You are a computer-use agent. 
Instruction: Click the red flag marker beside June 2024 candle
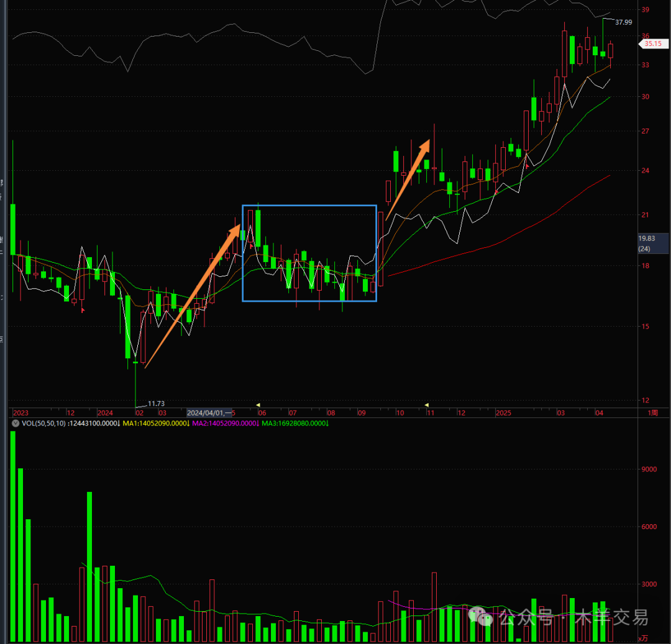pyautogui.click(x=251, y=246)
